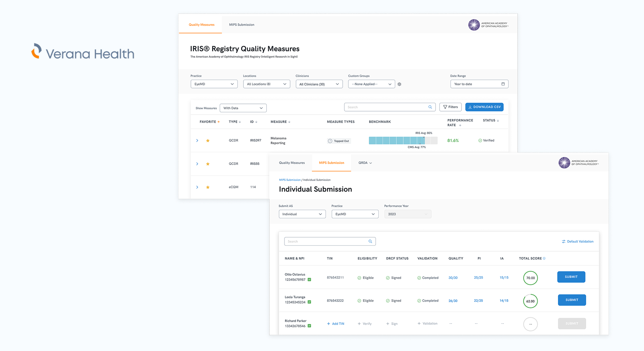Open the Practice EyeMD dropdown in Quality Measures
644x351 pixels.
(214, 84)
